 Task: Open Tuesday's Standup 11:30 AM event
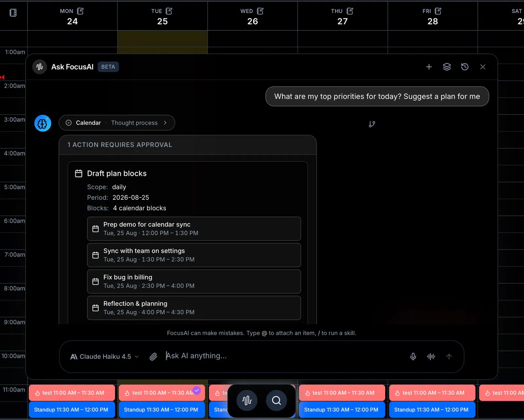click(162, 410)
